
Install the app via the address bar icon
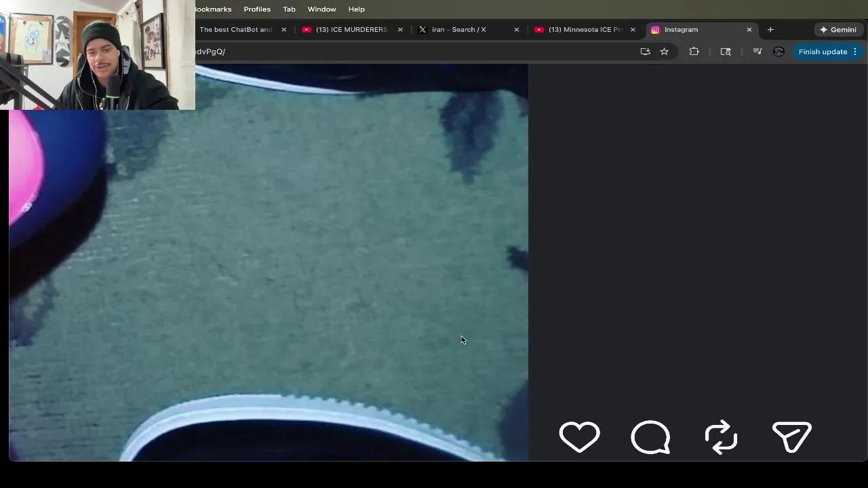coord(645,52)
